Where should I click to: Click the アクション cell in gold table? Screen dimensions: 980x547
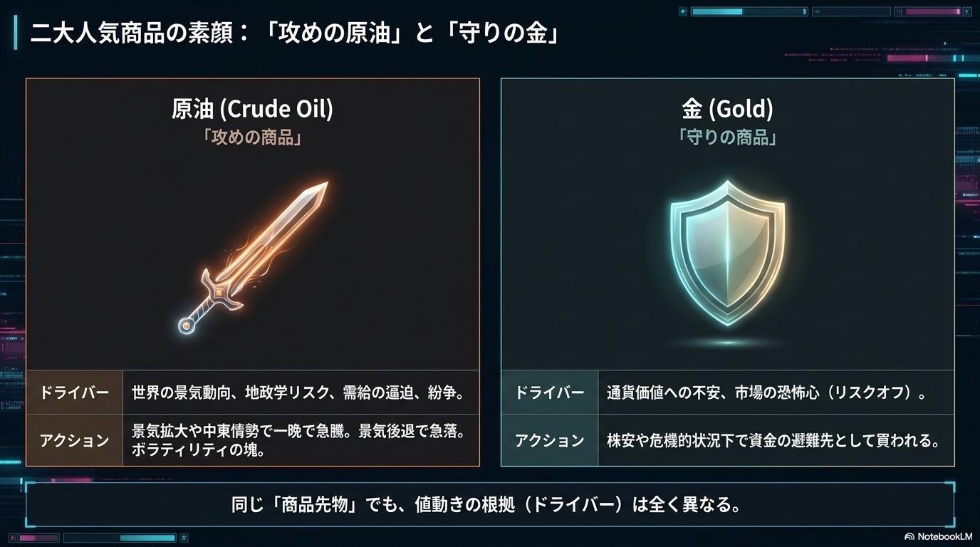click(550, 440)
